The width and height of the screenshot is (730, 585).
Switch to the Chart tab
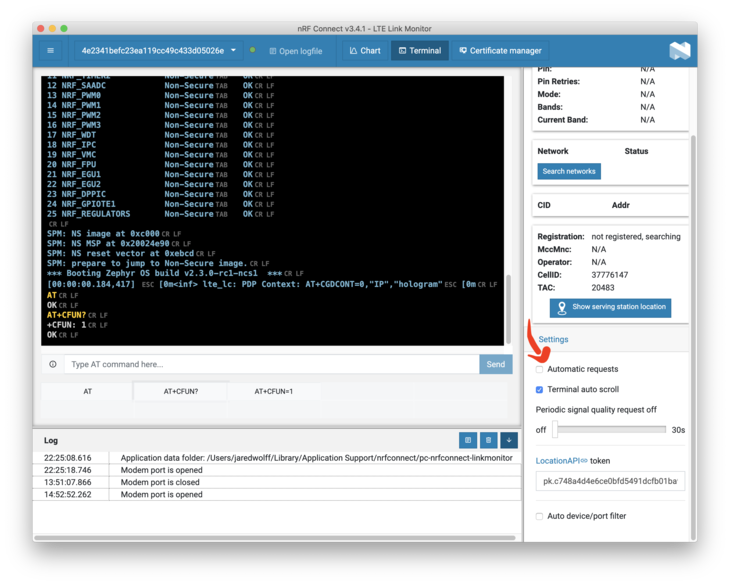click(365, 51)
